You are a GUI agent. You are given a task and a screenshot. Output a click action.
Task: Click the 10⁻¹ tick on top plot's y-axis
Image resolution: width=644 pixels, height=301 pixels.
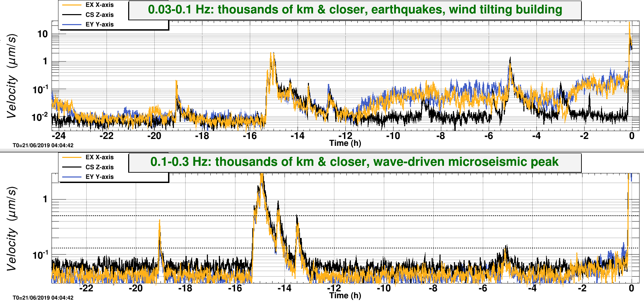click(41, 89)
